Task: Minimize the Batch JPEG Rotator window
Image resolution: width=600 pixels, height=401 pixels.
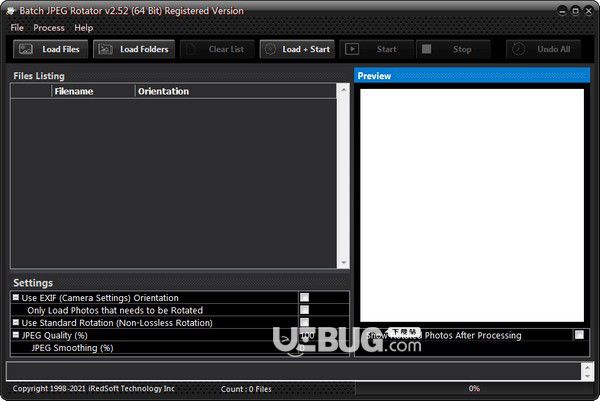Action: tap(562, 11)
